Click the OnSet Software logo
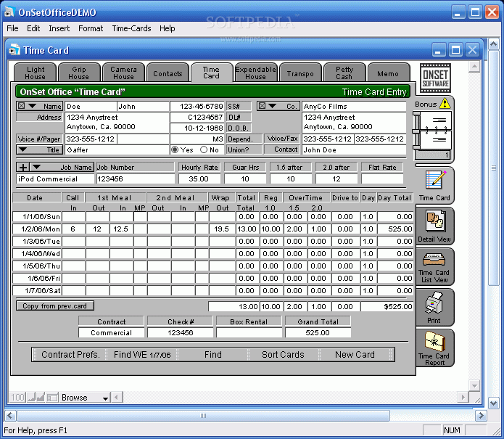Viewport: 504px width, 439px height. click(435, 78)
